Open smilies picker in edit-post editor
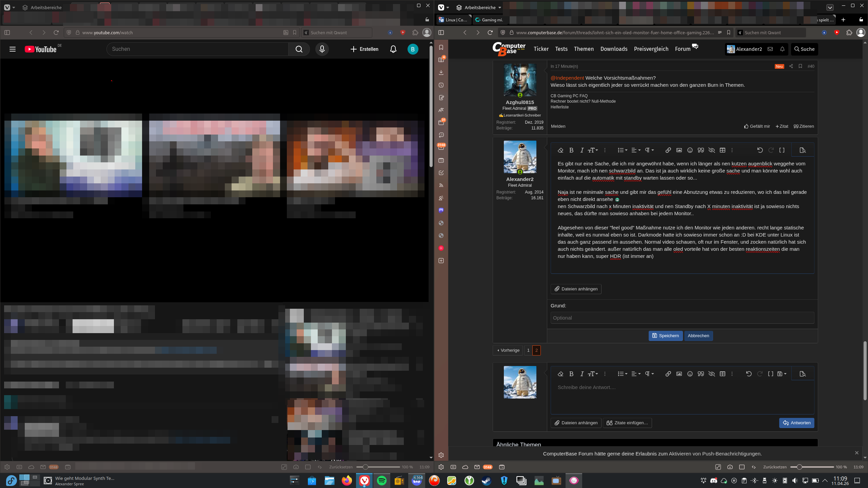Screen dimensions: 868x488 click(x=690, y=150)
